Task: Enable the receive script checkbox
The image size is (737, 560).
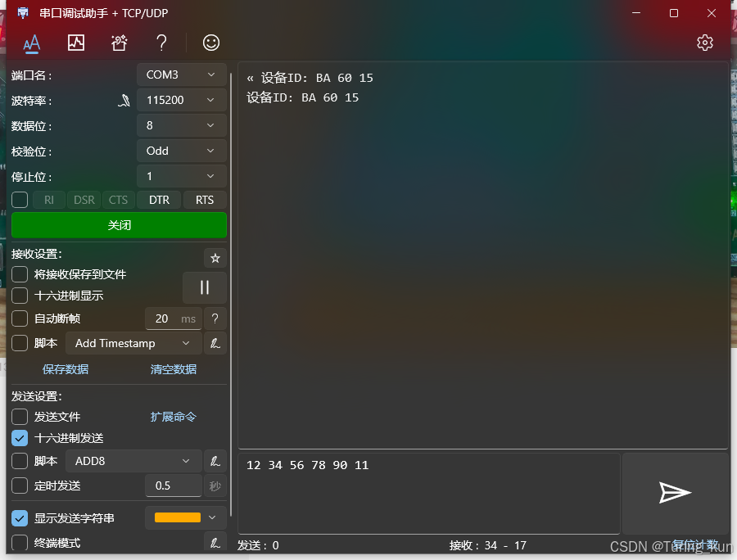Action: click(x=20, y=343)
